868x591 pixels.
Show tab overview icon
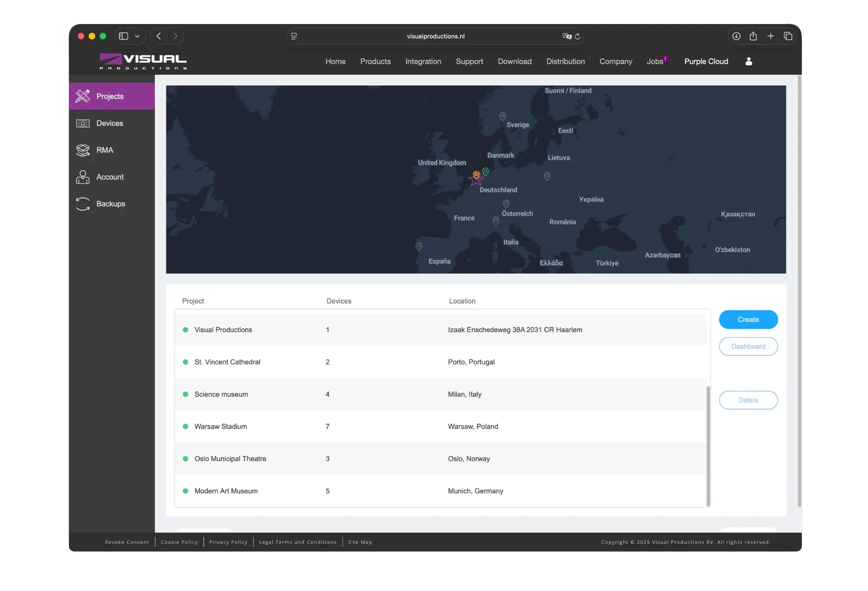point(788,36)
